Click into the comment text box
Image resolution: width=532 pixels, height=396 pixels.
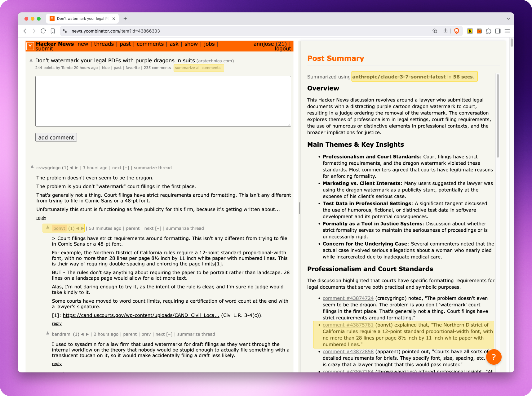tap(163, 101)
